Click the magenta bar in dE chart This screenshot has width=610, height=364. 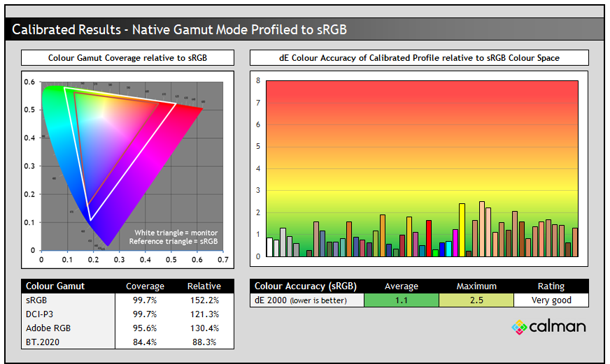pos(455,243)
